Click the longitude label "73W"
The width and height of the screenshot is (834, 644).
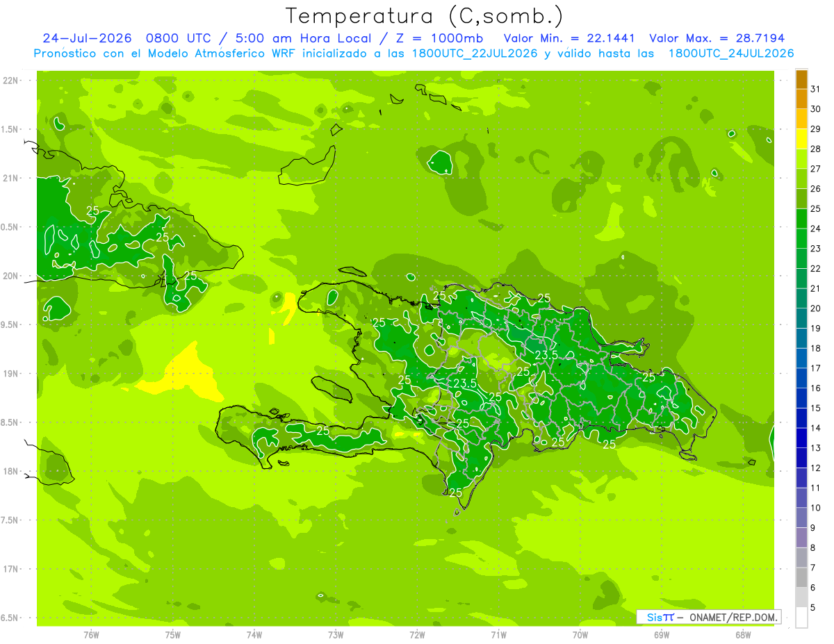click(336, 635)
